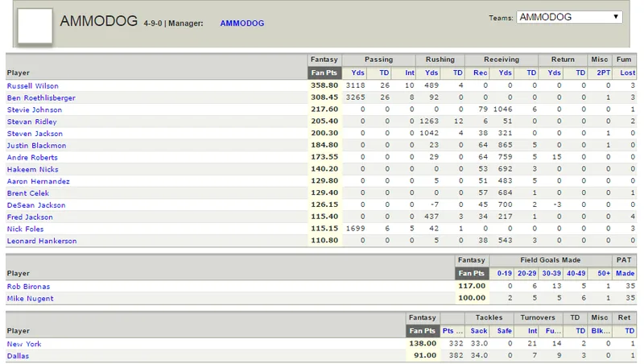Sort kickers by 40-49 field goals
The height and width of the screenshot is (364, 644).
(x=576, y=273)
